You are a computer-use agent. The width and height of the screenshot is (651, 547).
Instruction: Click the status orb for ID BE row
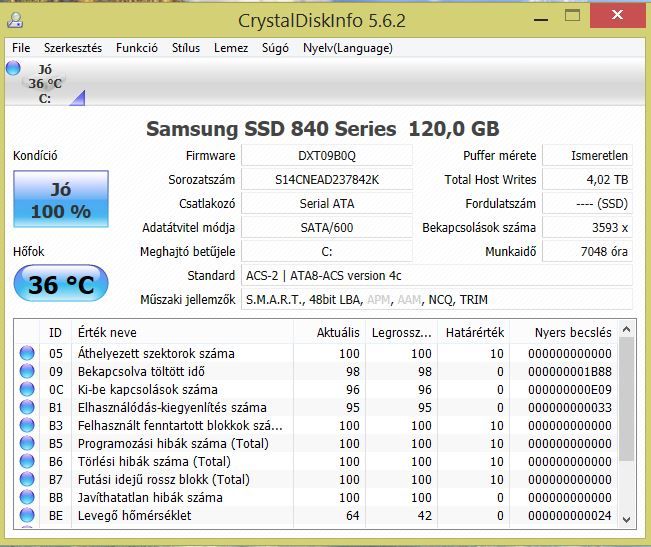(27, 515)
